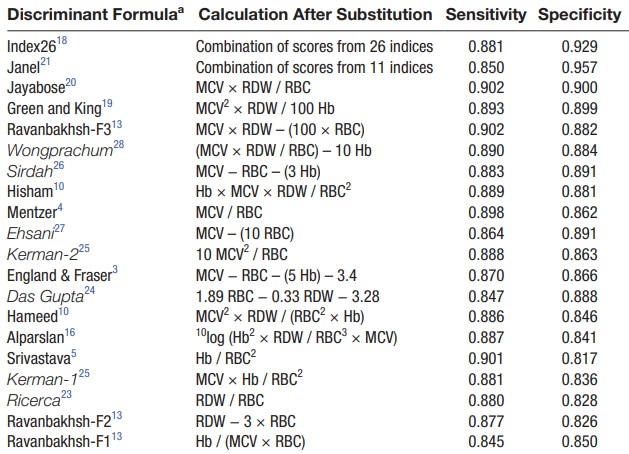Open citation 27 beside Ehsani
Viewport: 629px width, 454px height.
click(59, 228)
